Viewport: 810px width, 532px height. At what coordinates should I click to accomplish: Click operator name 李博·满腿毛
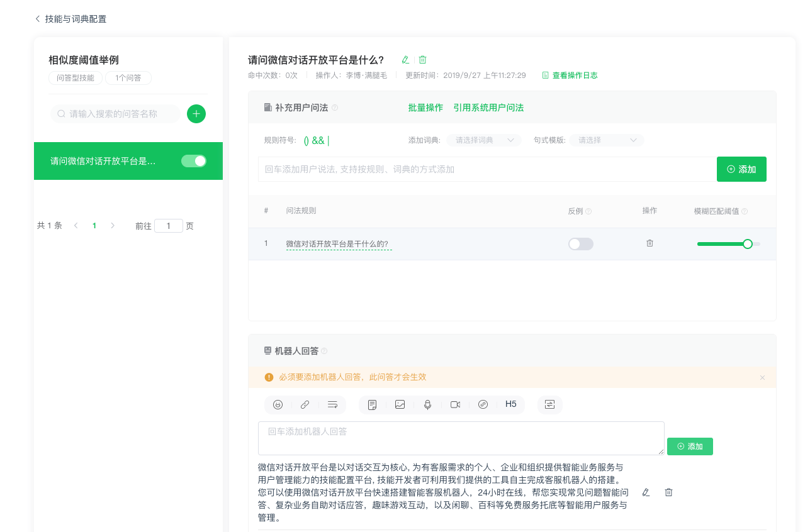coord(366,75)
